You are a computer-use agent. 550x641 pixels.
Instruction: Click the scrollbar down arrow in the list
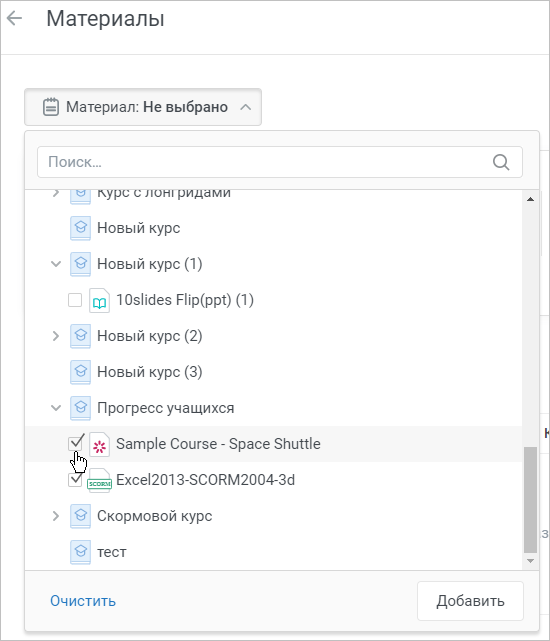[x=530, y=561]
